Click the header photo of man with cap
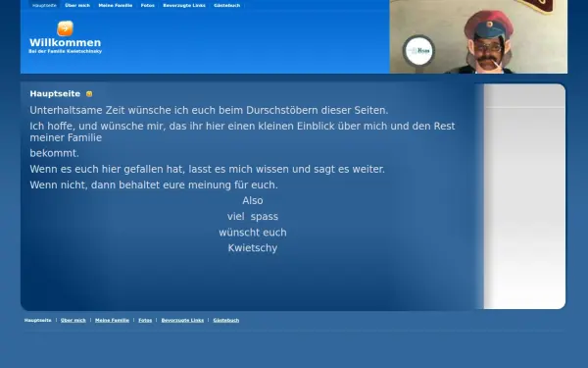 [x=478, y=36]
